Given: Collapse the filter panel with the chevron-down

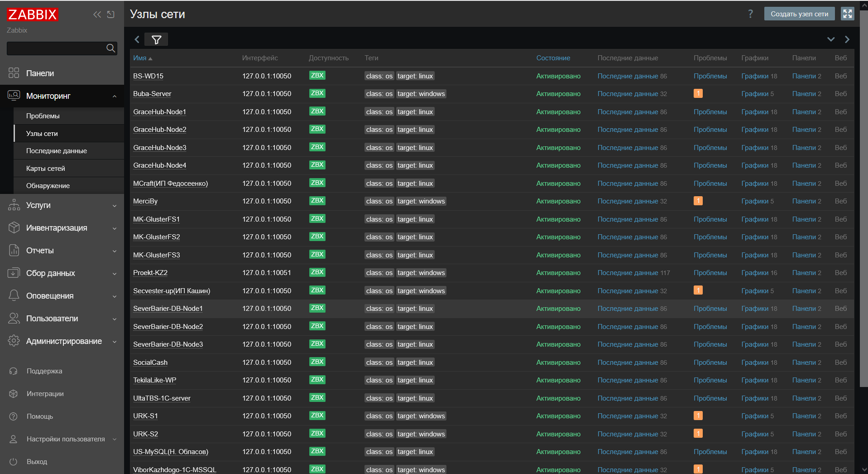Looking at the screenshot, I should pos(831,39).
